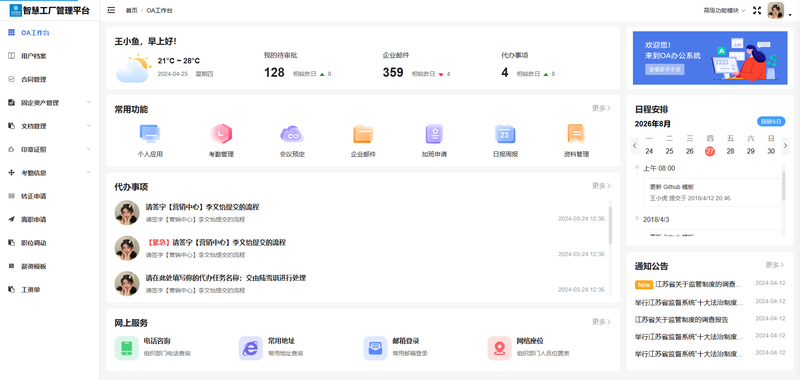Expand the 文档管理 sidebar menu
The image size is (800, 380).
pos(49,126)
